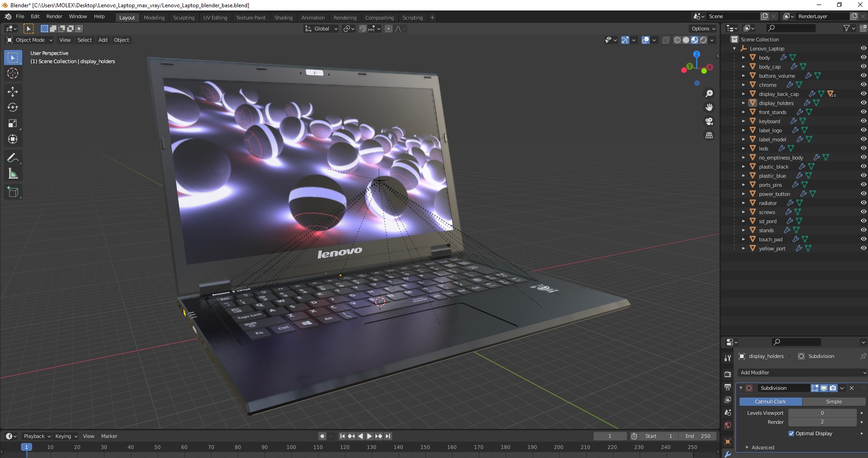Click the pan view hand icon
The image size is (868, 458).
(709, 107)
